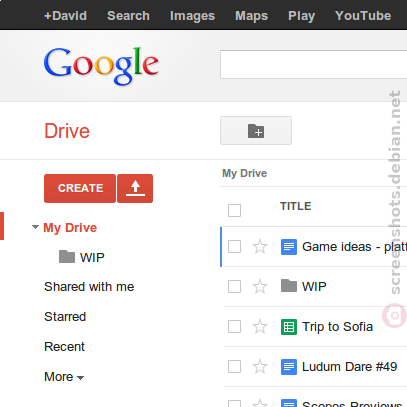Open the Ludum Dare #49 title
The height and width of the screenshot is (407, 407).
coord(349,367)
